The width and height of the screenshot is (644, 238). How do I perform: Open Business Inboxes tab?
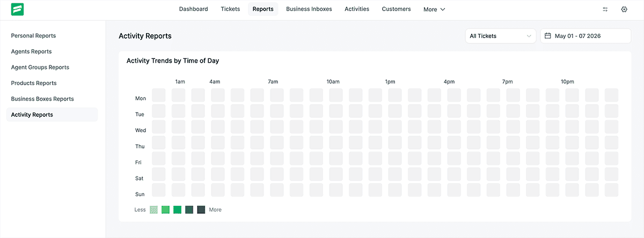(x=309, y=9)
